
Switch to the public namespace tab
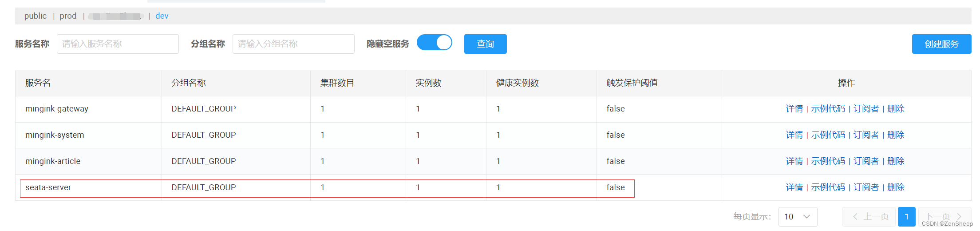pos(36,16)
